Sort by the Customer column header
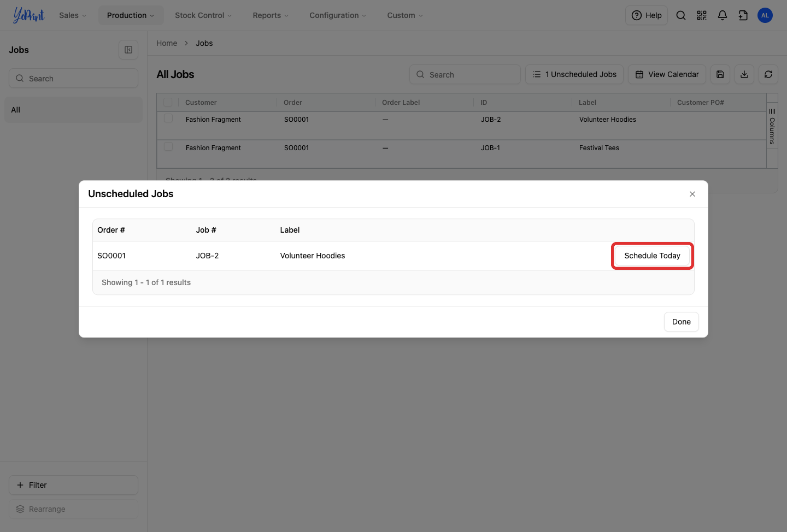The width and height of the screenshot is (787, 532). [x=201, y=102]
